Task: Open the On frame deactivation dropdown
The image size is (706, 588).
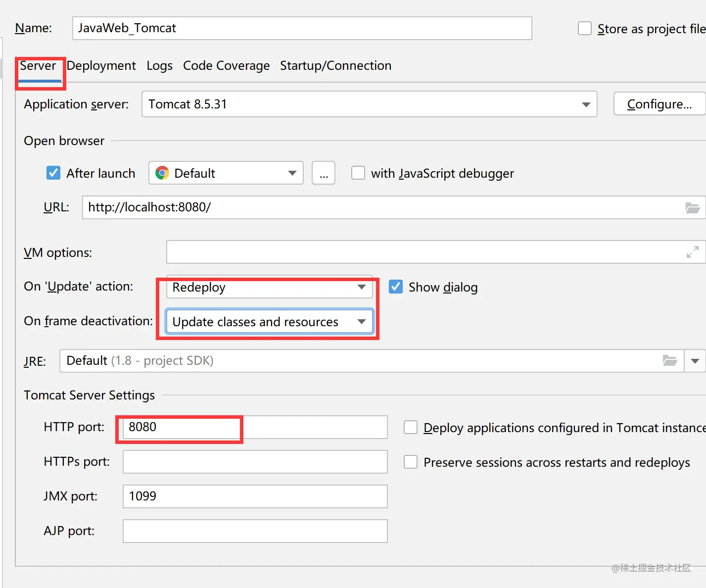Action: coord(269,322)
